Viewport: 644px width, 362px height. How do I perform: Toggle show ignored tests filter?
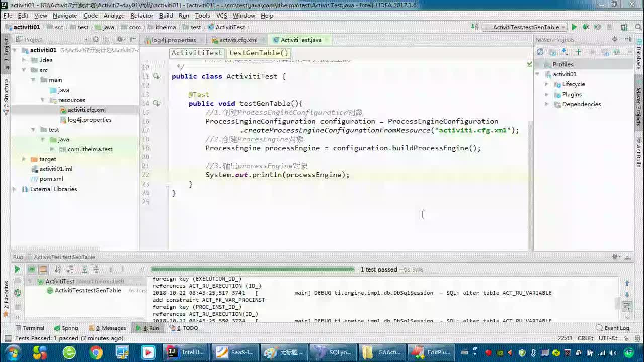click(x=43, y=269)
